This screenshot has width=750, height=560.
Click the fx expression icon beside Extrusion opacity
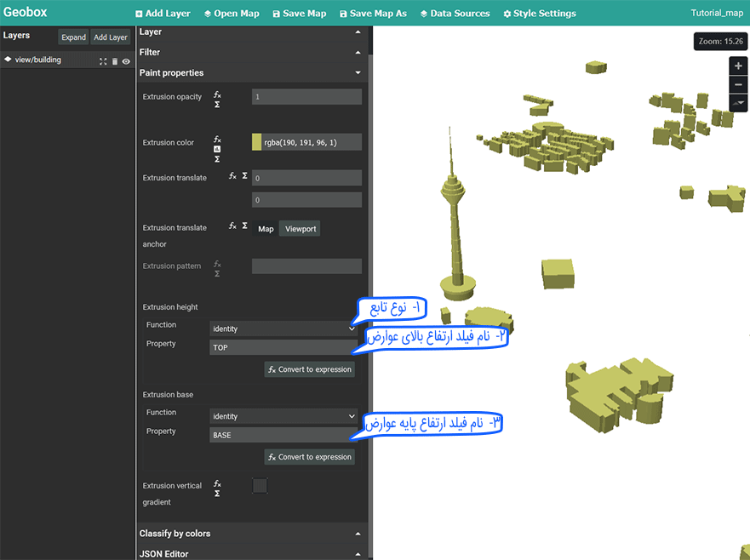(217, 94)
